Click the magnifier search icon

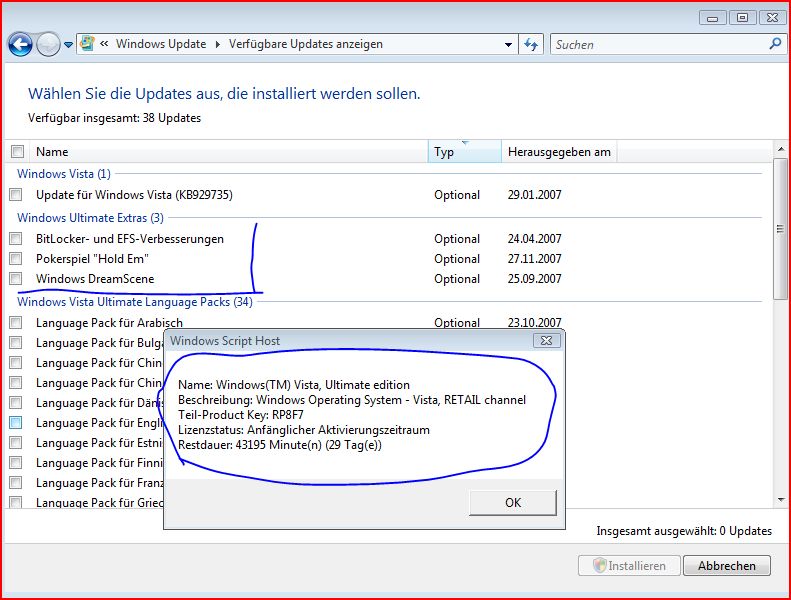[775, 44]
